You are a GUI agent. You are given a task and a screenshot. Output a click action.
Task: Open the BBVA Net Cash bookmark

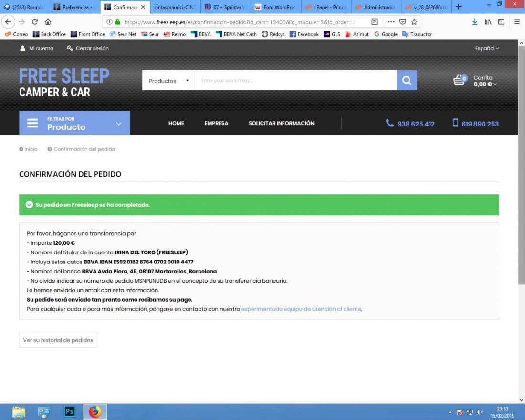pos(236,34)
